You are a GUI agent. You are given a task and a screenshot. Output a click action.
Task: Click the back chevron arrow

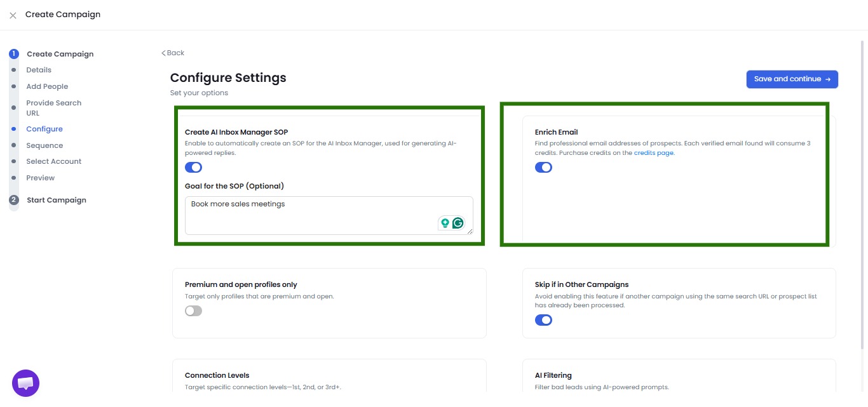pyautogui.click(x=164, y=53)
